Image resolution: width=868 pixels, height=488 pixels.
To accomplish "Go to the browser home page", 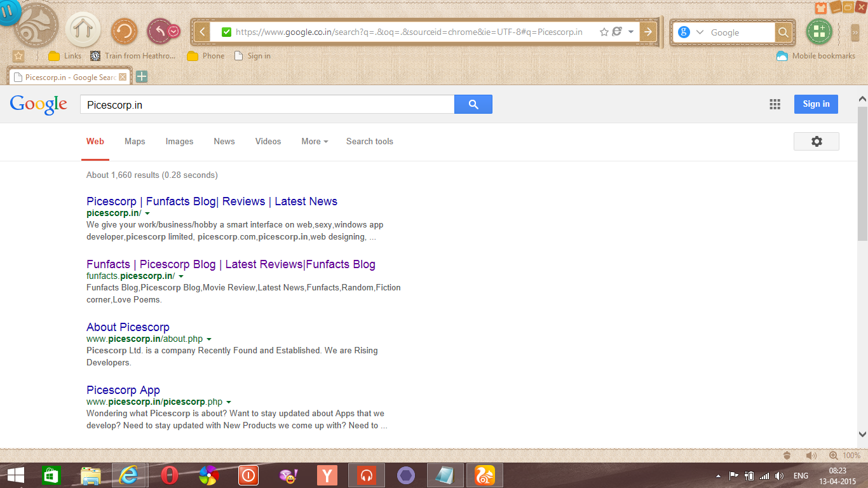I will pos(83,29).
